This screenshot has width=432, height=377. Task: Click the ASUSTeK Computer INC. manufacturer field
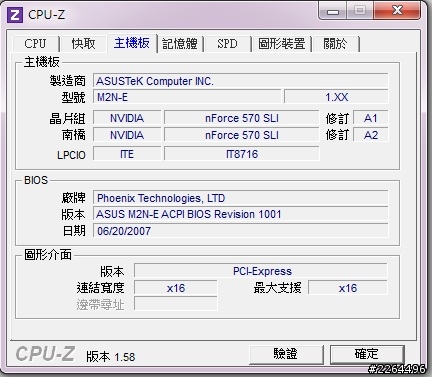click(x=240, y=81)
